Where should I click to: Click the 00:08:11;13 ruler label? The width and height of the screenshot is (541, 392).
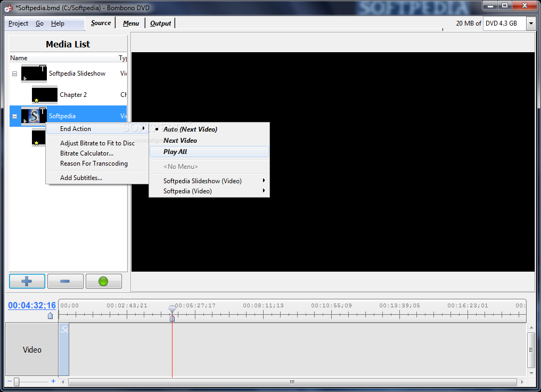click(x=263, y=305)
